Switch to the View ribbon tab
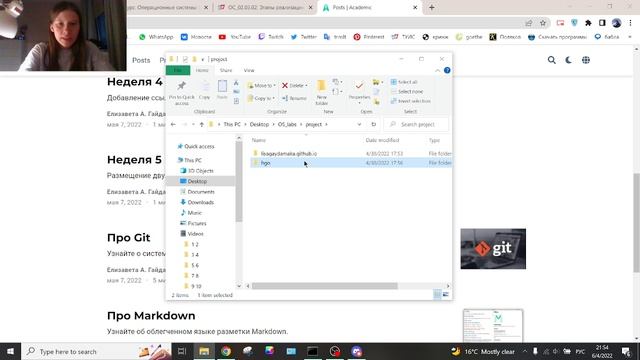This screenshot has height=360, width=640. (249, 70)
